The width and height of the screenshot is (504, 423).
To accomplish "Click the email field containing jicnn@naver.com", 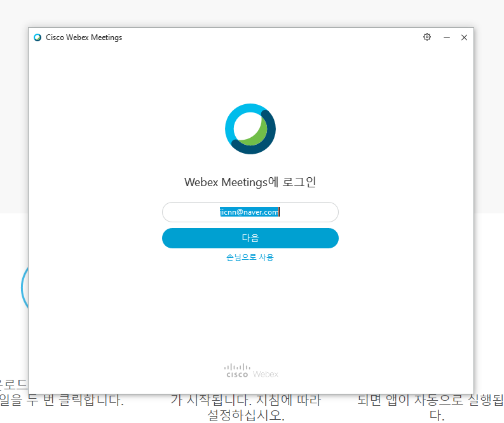I will [250, 212].
